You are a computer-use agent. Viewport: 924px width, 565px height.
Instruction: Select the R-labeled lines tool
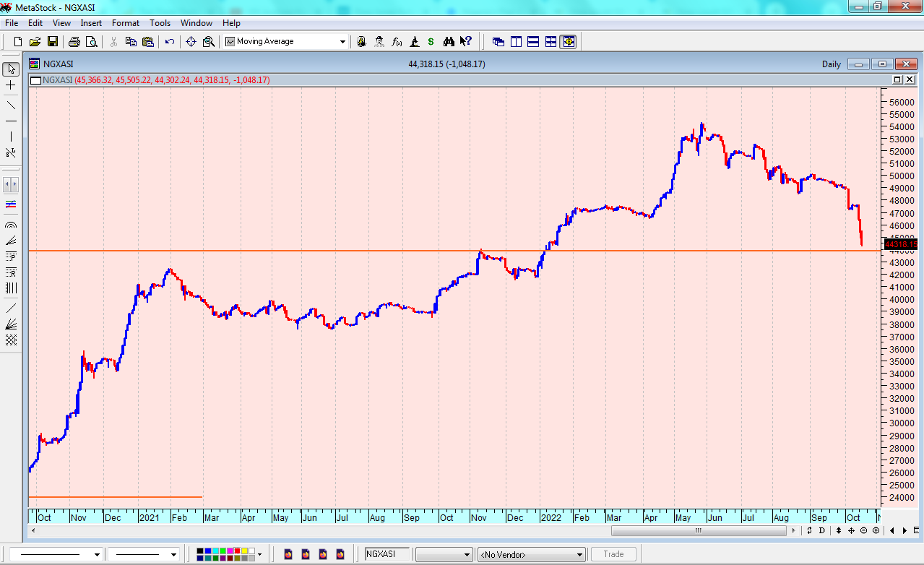tap(11, 272)
